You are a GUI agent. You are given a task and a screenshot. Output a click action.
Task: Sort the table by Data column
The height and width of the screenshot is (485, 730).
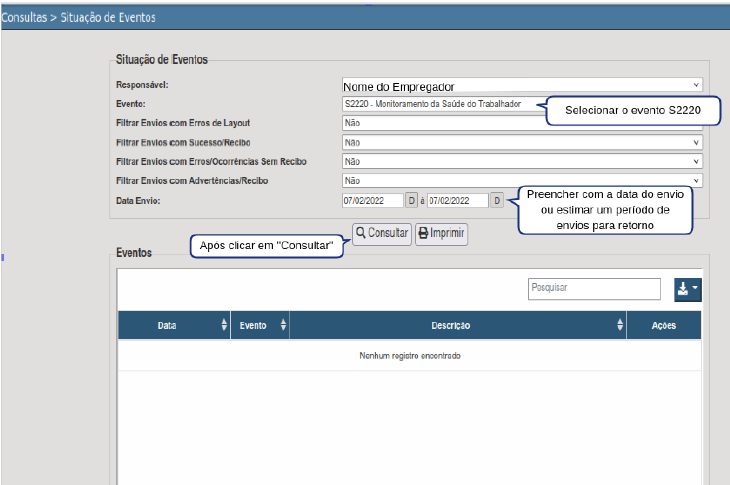click(174, 325)
